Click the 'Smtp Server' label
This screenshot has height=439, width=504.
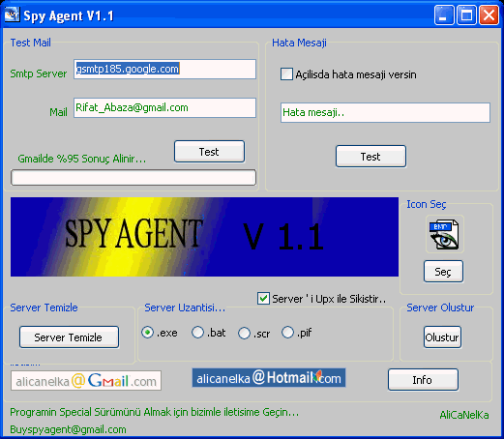[39, 73]
